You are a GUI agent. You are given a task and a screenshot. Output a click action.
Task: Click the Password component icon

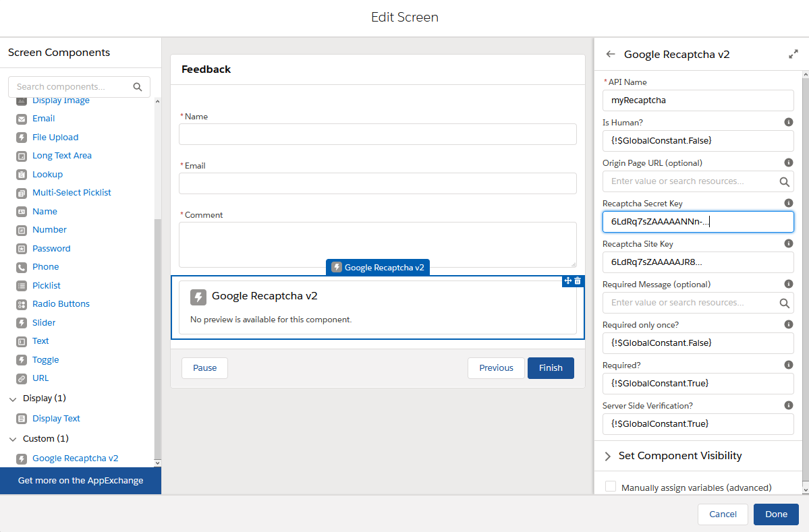pos(22,249)
